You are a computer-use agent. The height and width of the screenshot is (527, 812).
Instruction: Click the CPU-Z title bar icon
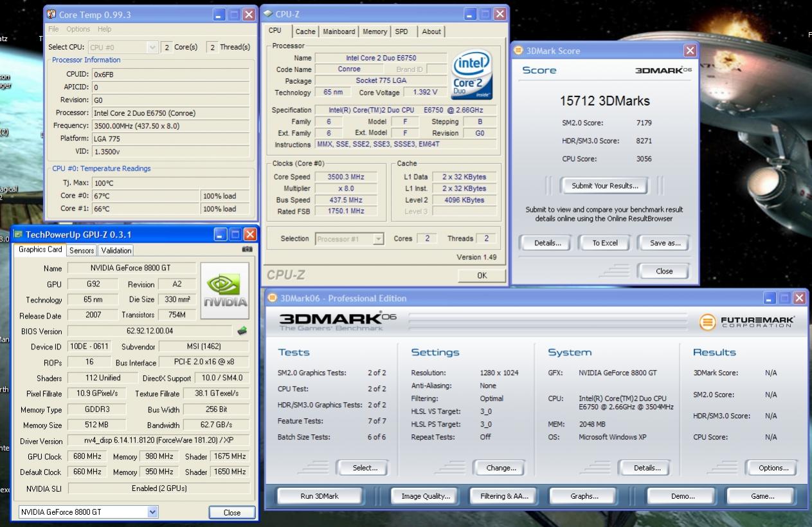[268, 14]
